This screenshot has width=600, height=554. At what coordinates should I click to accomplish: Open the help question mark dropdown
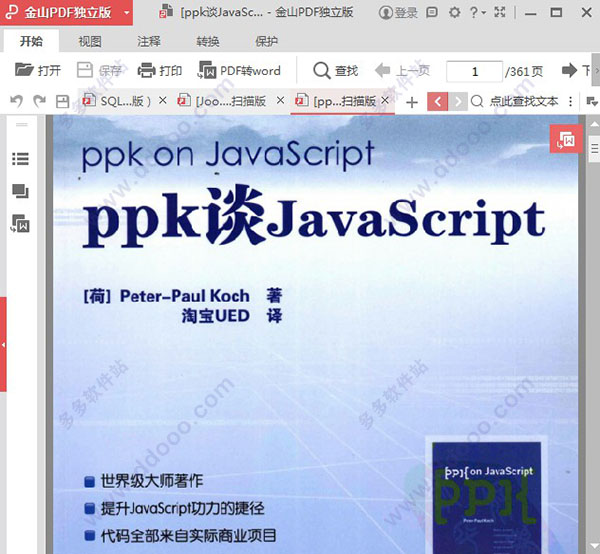click(478, 13)
